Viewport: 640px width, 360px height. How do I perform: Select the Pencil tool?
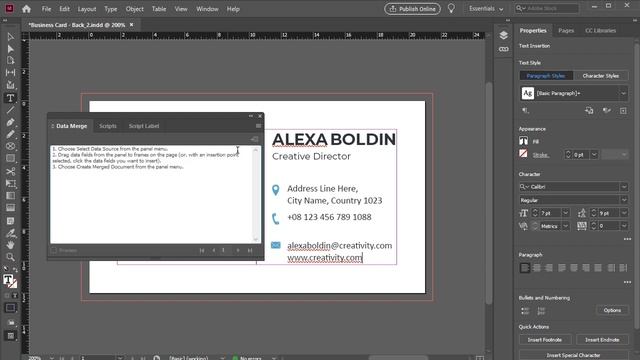(x=11, y=134)
